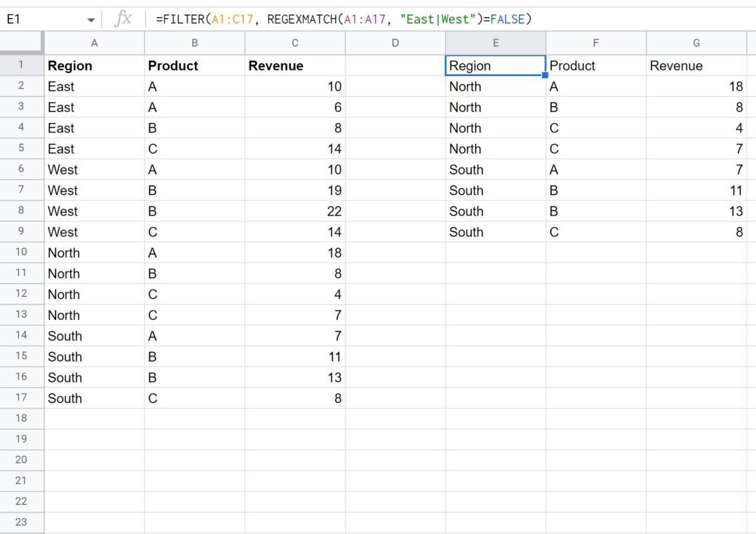Viewport: 756px width, 534px height.
Task: Select column E header
Action: [x=496, y=43]
